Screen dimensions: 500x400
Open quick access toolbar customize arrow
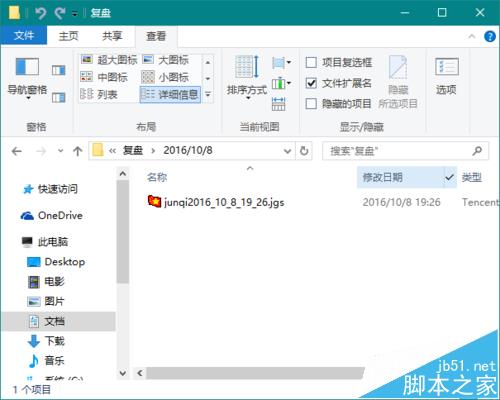[75, 14]
